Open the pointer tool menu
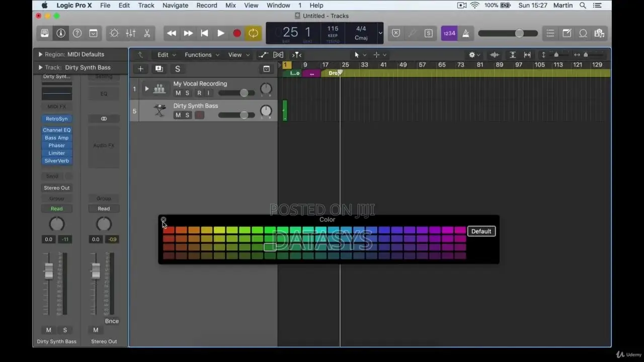This screenshot has width=644, height=362. coord(360,55)
